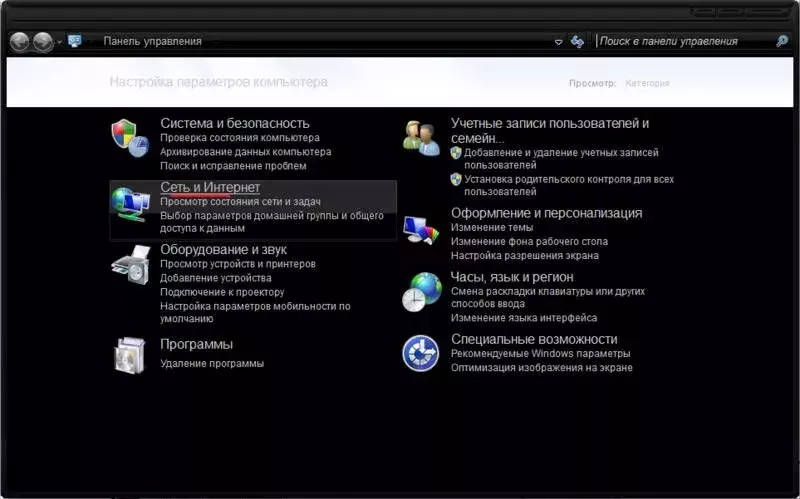Click Добавление устройства link
Viewport: 800px width, 499px height.
(216, 278)
